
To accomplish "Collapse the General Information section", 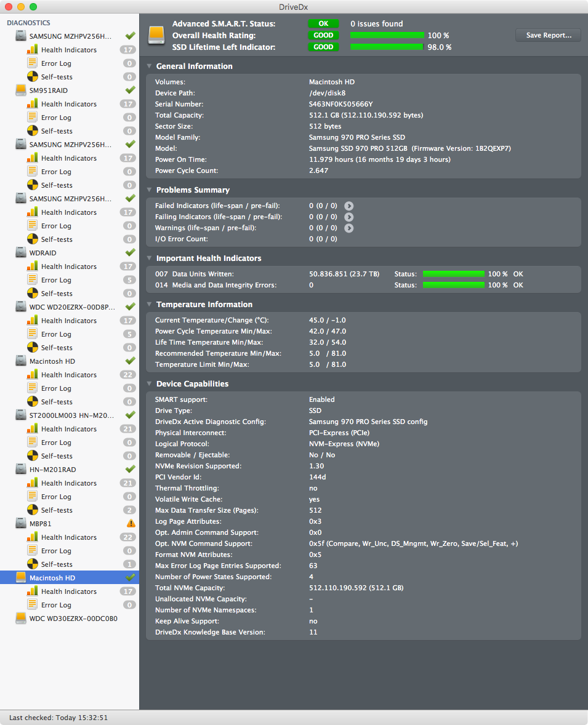I will [150, 66].
